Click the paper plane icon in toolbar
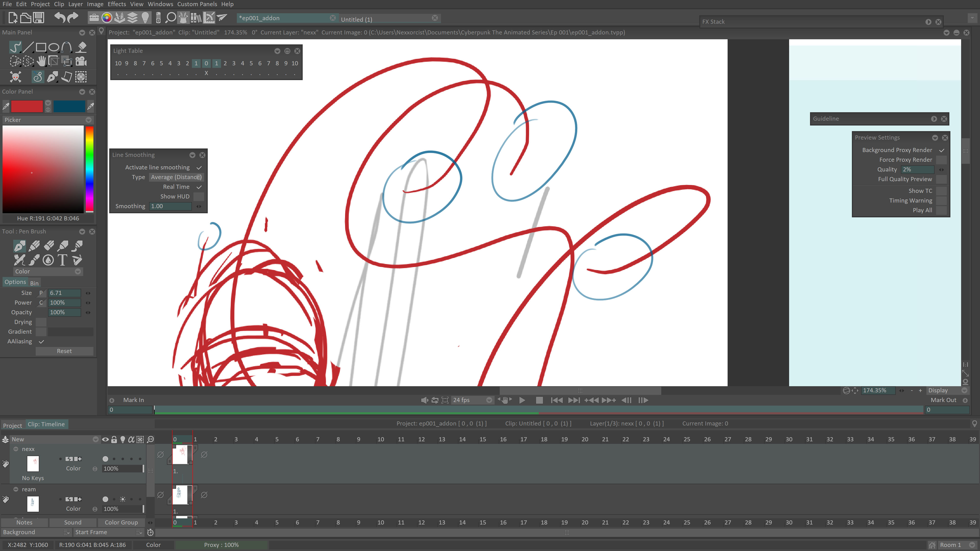980x551 pixels. 222,18
